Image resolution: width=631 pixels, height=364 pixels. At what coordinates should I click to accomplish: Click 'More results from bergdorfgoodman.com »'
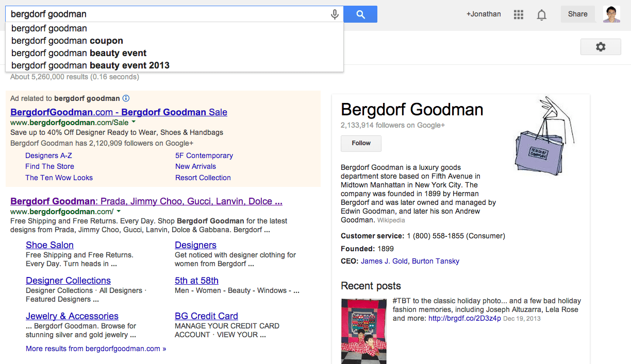pos(96,349)
